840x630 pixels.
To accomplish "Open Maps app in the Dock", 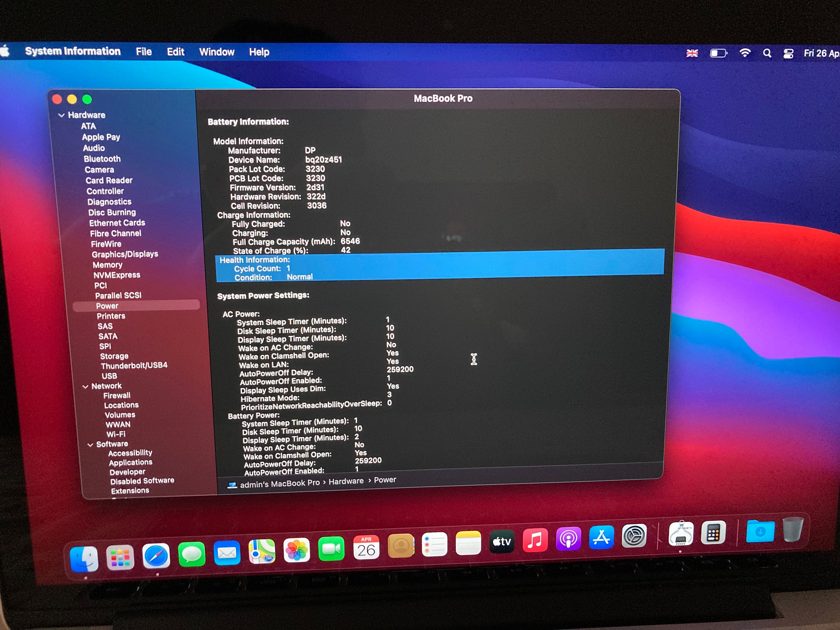I will [x=262, y=551].
